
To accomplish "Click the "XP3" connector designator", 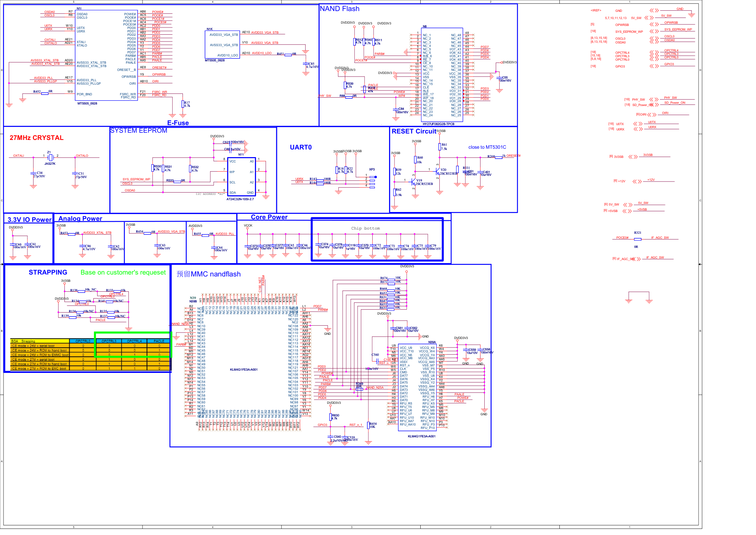I will (x=372, y=169).
